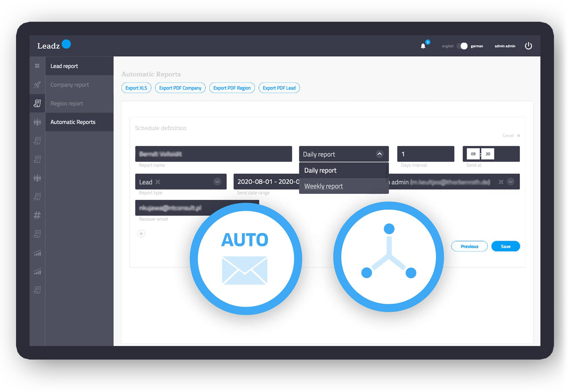This screenshot has width=570, height=392.
Task: Click Export PDF Region button
Action: coord(232,88)
